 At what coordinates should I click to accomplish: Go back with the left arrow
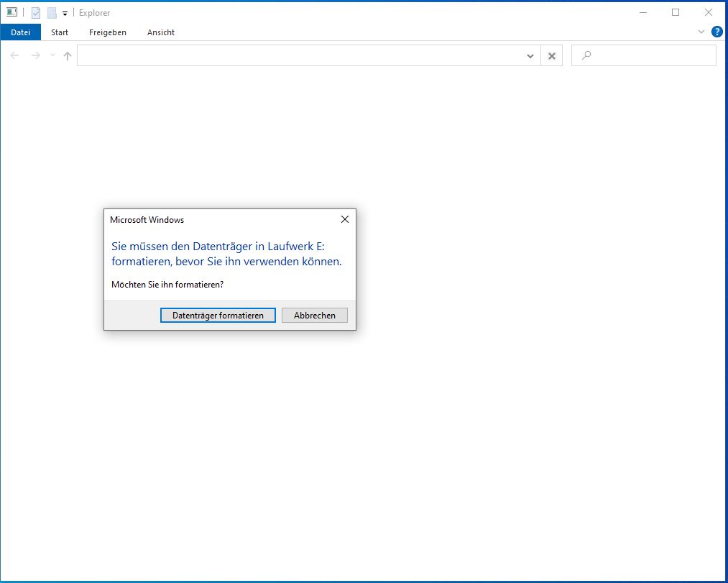tap(14, 56)
